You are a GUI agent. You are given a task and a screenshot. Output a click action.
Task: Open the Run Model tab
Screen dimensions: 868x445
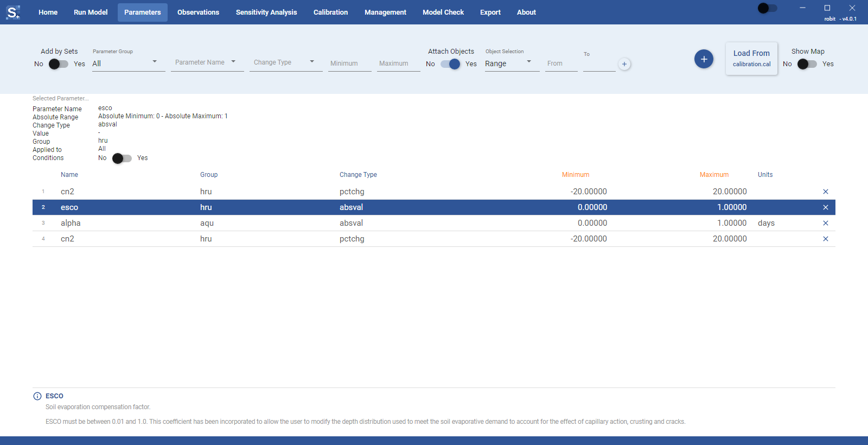coord(91,12)
